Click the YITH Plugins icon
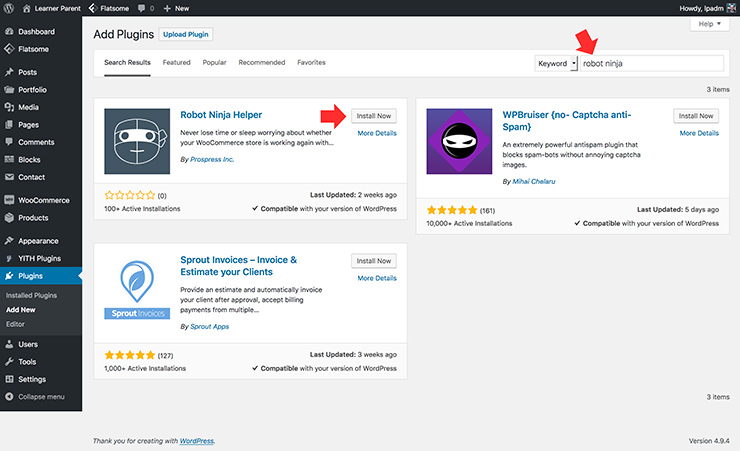This screenshot has width=740, height=451. (x=9, y=258)
